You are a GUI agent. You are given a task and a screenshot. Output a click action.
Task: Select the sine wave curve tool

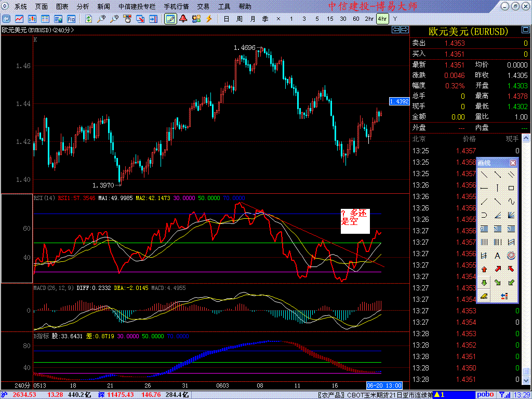coord(511,201)
